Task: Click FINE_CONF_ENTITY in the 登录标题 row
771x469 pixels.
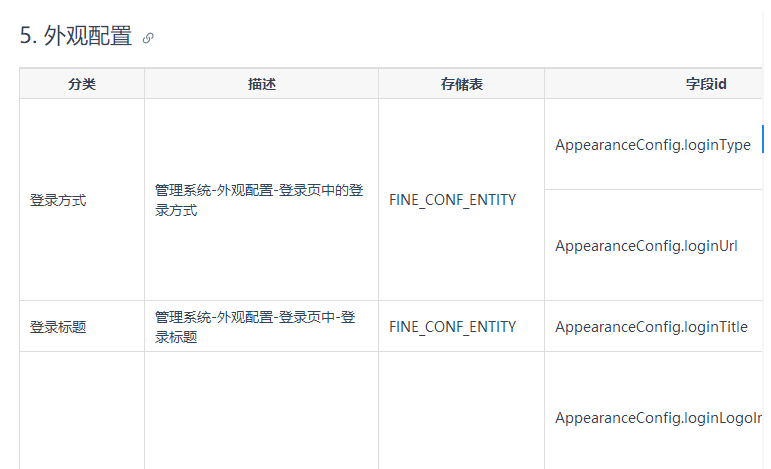Action: pyautogui.click(x=452, y=326)
